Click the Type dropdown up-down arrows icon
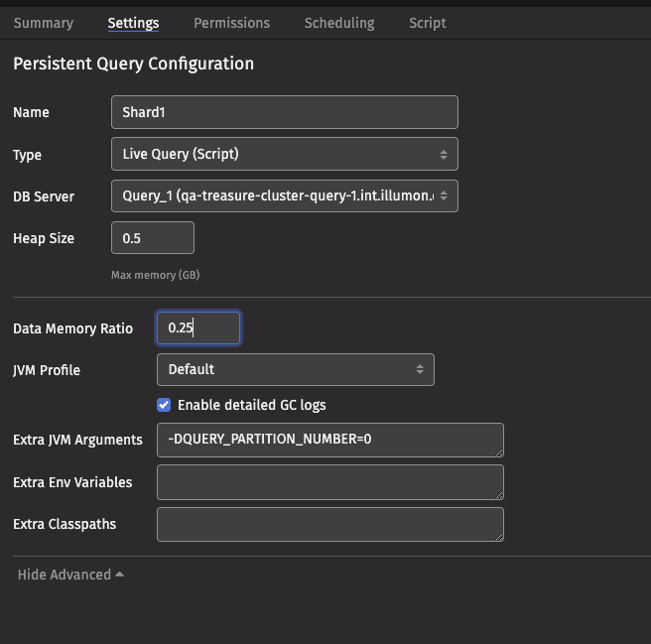Viewport: 651px width, 644px height. click(x=444, y=155)
